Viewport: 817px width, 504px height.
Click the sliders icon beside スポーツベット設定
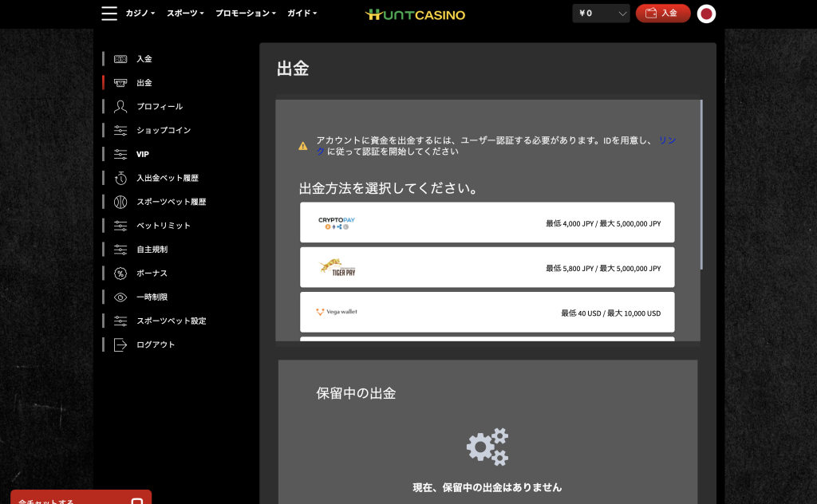120,321
